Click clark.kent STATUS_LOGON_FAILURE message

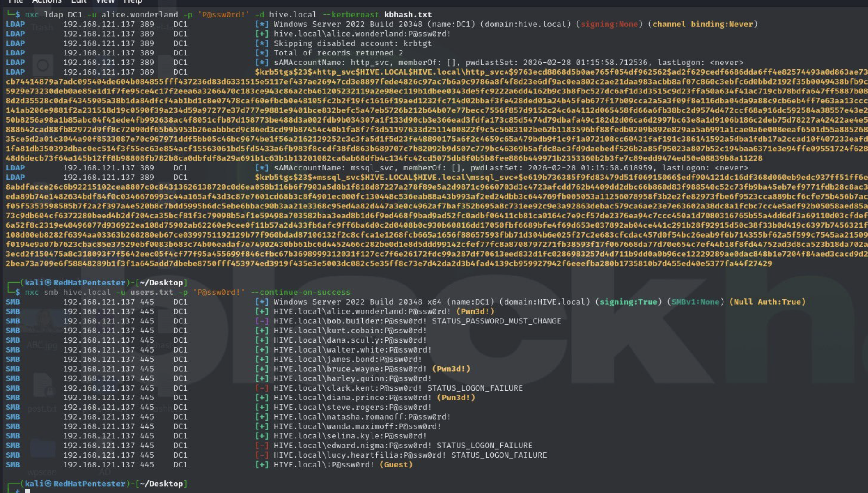point(475,388)
